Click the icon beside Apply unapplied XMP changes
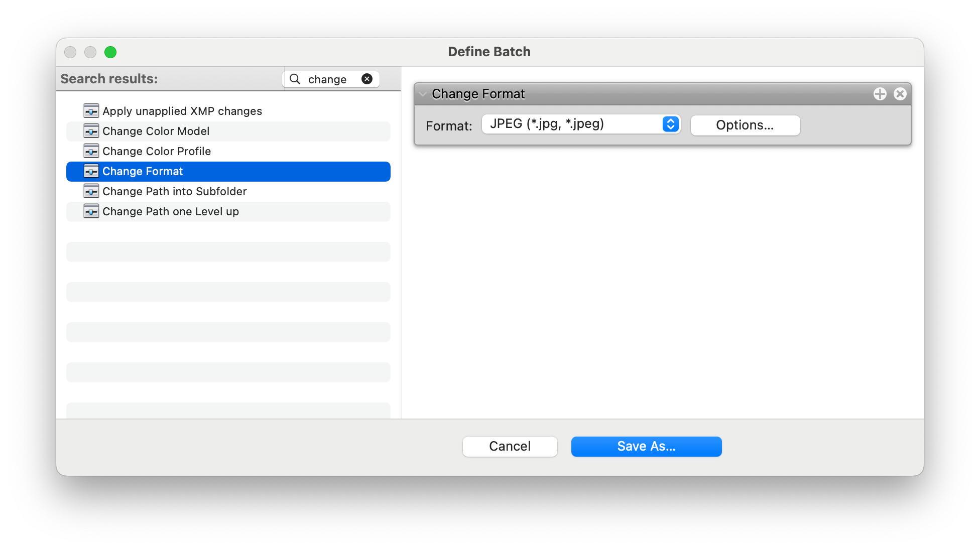Image resolution: width=980 pixels, height=550 pixels. tap(91, 111)
